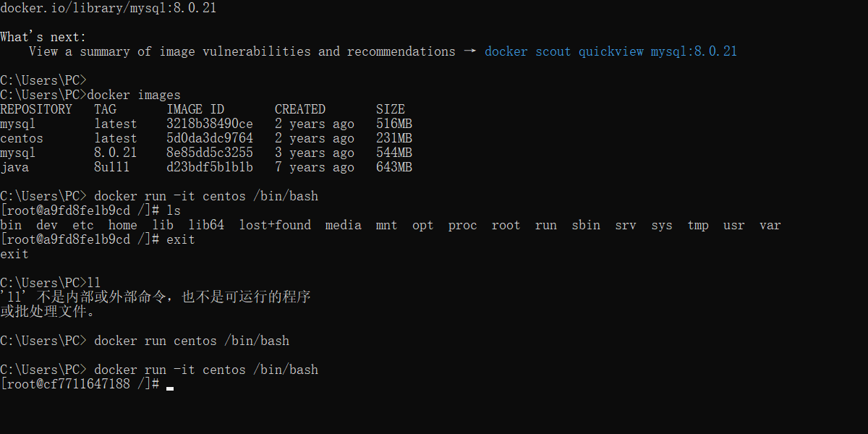The image size is (868, 434).
Task: Click the "lost+found" directory name
Action: click(275, 225)
